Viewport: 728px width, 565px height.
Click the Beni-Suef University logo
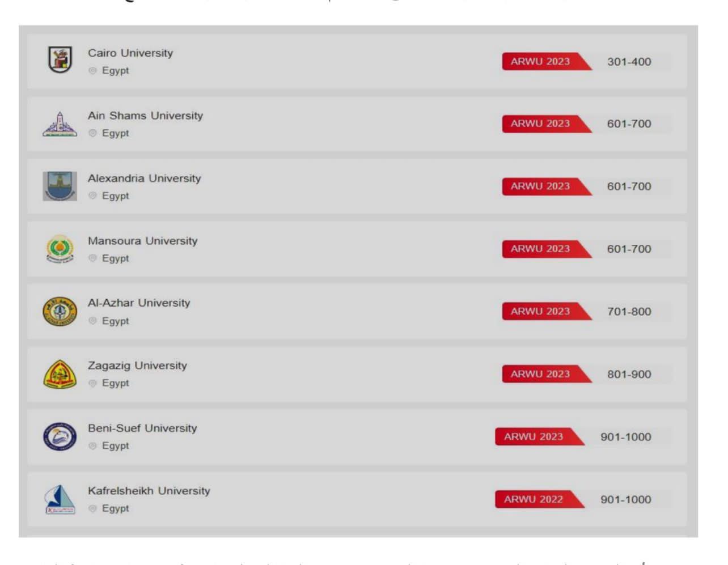(60, 437)
